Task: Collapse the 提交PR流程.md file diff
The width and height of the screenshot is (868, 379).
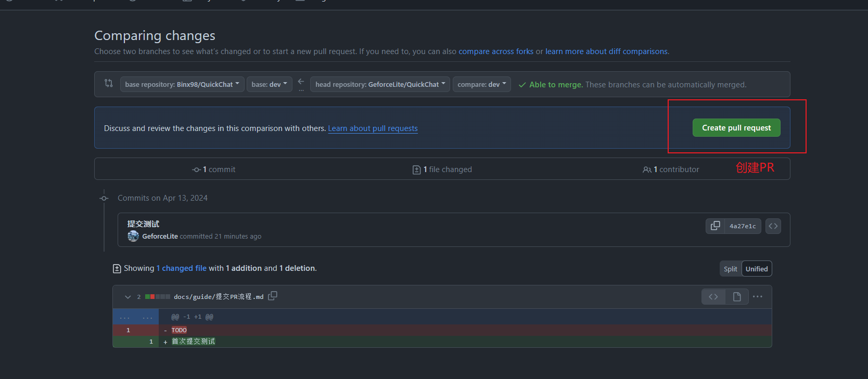Action: [x=127, y=297]
